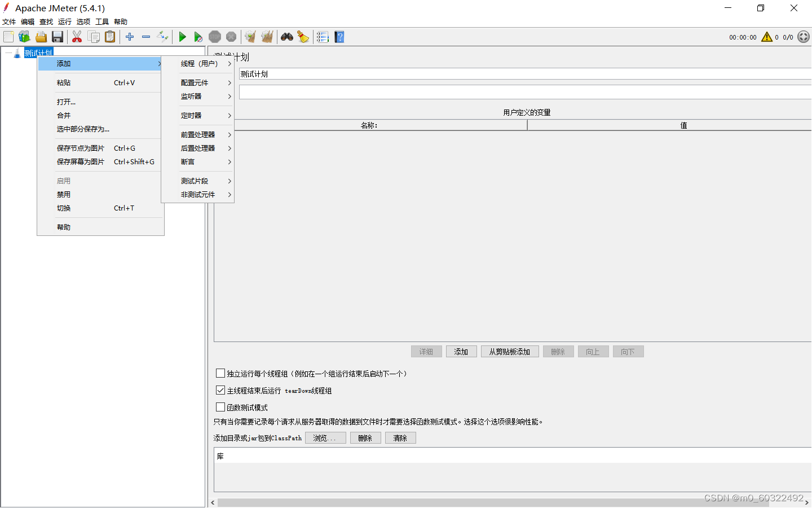The width and height of the screenshot is (812, 508).
Task: Choose 保存屏幕为图片 entry
Action: (x=100, y=162)
